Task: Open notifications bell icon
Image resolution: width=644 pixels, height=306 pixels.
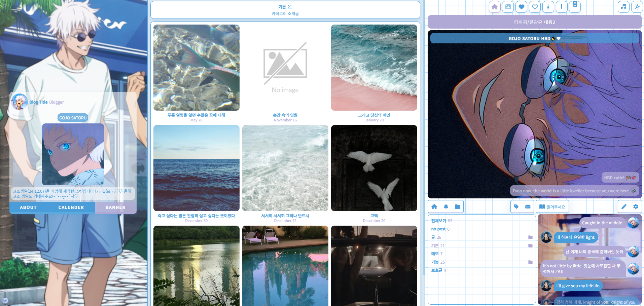Action: [446, 207]
